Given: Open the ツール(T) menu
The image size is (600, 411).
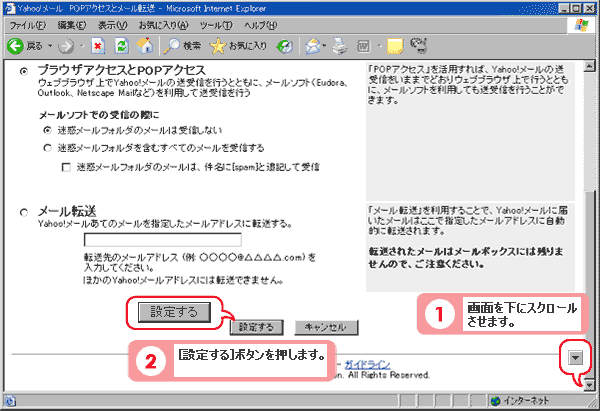Looking at the screenshot, I should [x=216, y=26].
